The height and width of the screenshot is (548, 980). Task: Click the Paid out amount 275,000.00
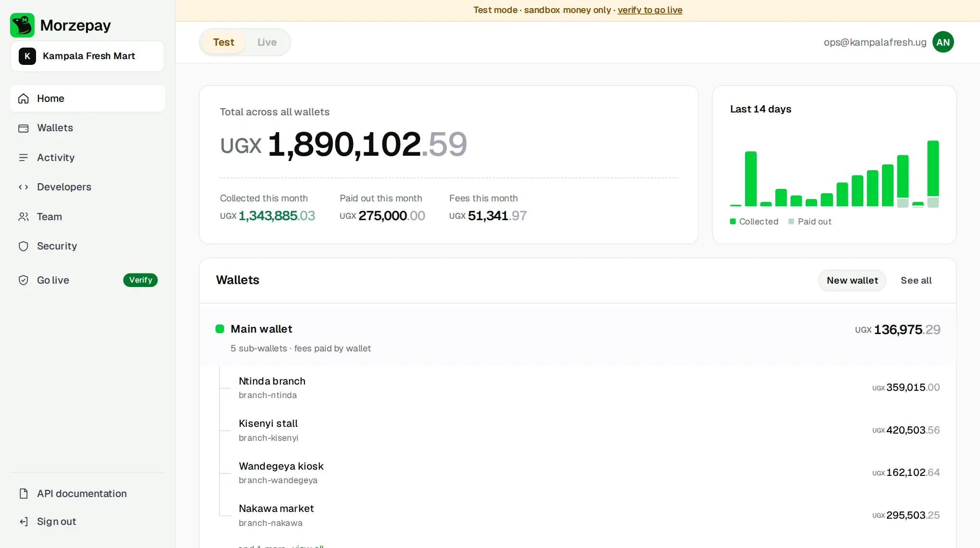382,216
